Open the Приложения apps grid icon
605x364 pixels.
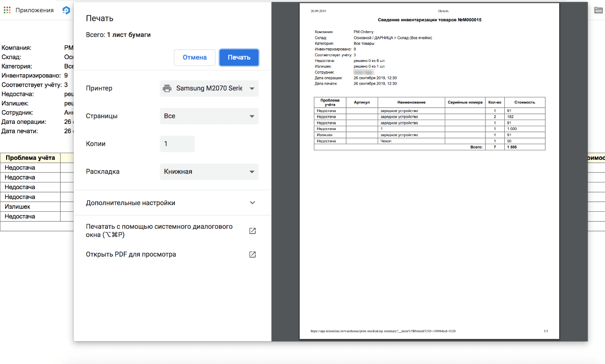7,10
